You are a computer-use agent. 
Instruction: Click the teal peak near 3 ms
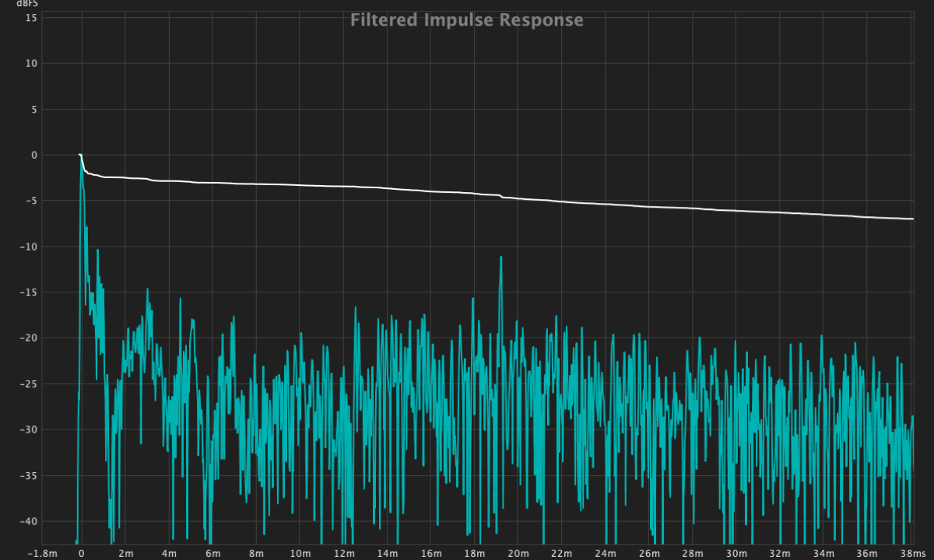[147, 290]
